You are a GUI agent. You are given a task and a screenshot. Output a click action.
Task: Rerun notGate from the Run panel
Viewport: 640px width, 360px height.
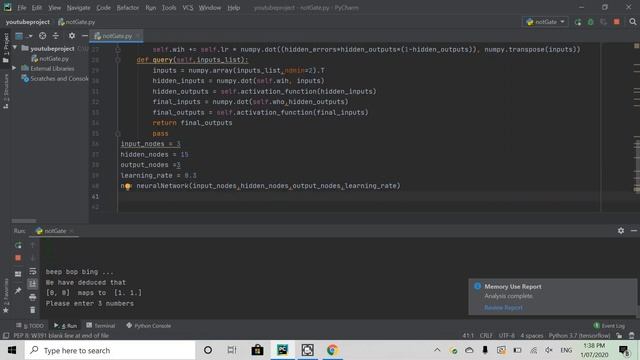click(18, 245)
